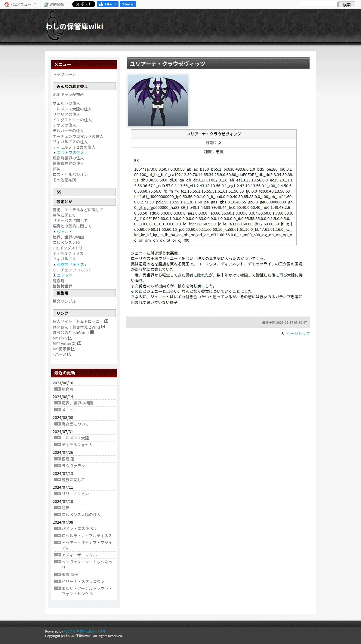Click arrow icon next to 魔女団について
Viewport: 361px width, 644px height.
click(57, 424)
